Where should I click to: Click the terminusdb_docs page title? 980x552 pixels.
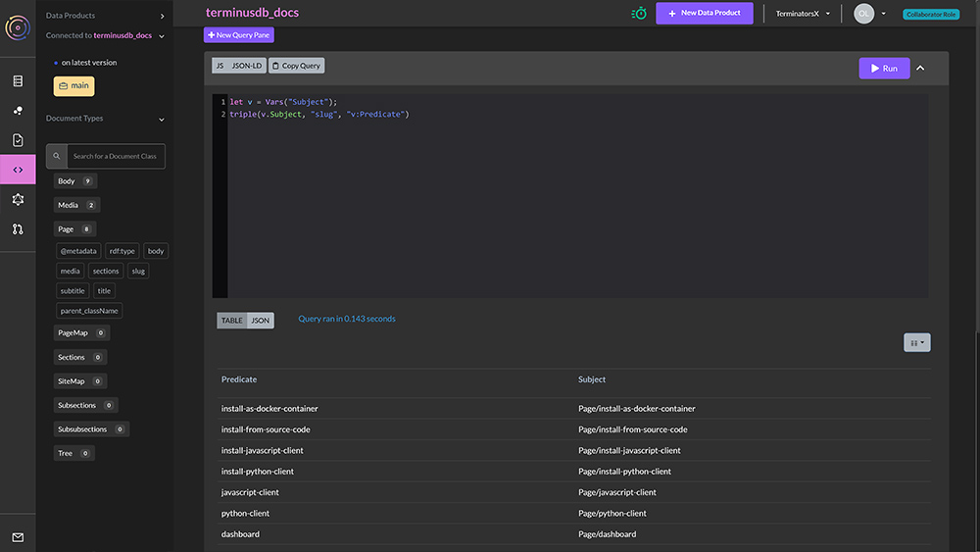[x=253, y=13]
